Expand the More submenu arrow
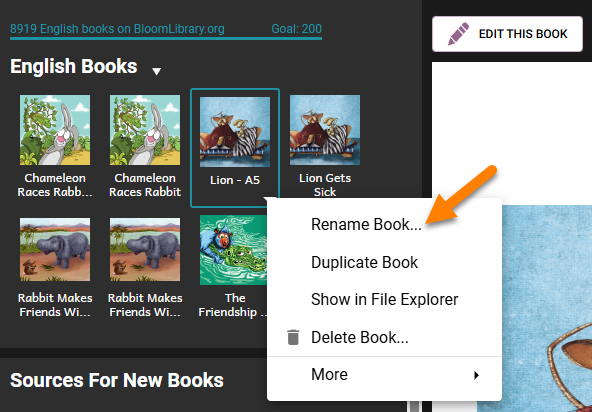The height and width of the screenshot is (412, 592). 476,375
